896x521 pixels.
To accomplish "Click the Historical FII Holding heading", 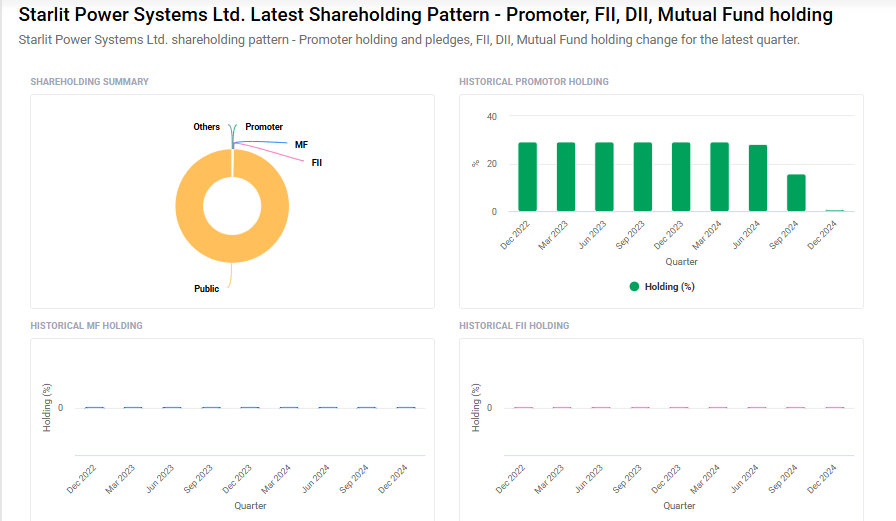I will (x=514, y=326).
